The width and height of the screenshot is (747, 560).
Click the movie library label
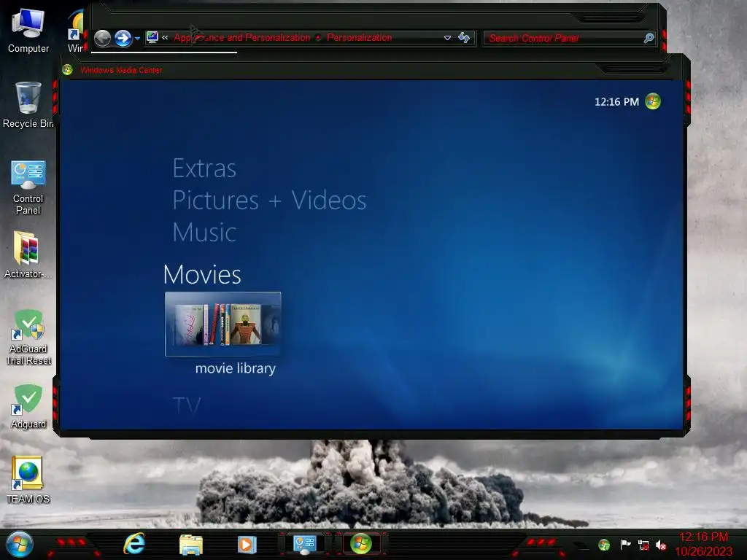[236, 368]
